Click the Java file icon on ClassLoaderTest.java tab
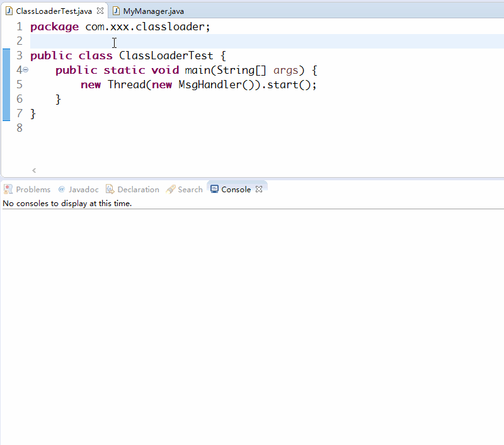This screenshot has width=504, height=445. [x=9, y=11]
